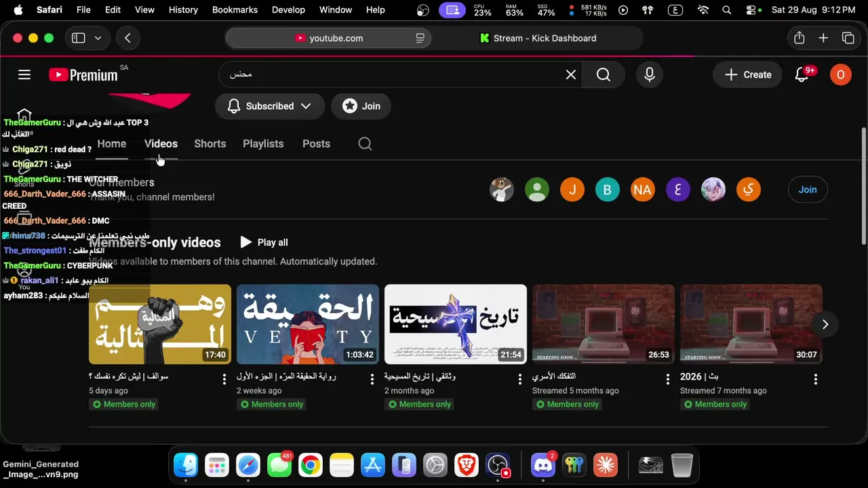Open YouTube notifications bell

click(802, 75)
